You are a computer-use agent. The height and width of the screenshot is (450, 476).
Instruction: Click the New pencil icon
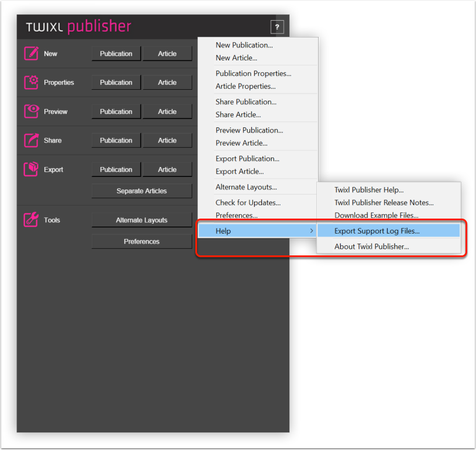tap(31, 53)
